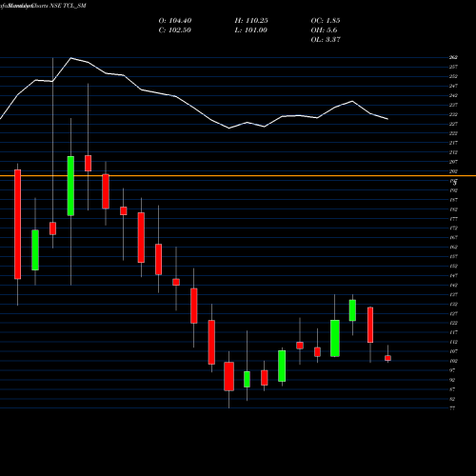476x476 pixels.
Task: Click the 132 price axis label
Action: [x=453, y=304]
